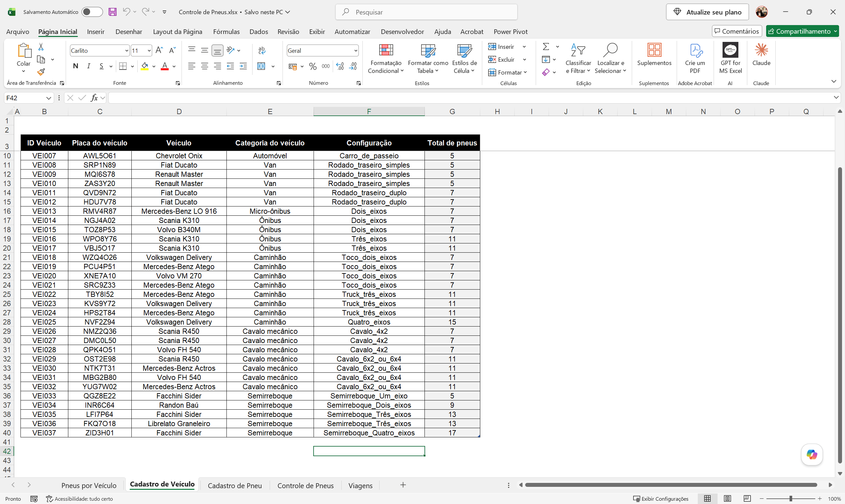The width and height of the screenshot is (845, 504).
Task: Open the Inserir ribbon tab
Action: click(95, 31)
